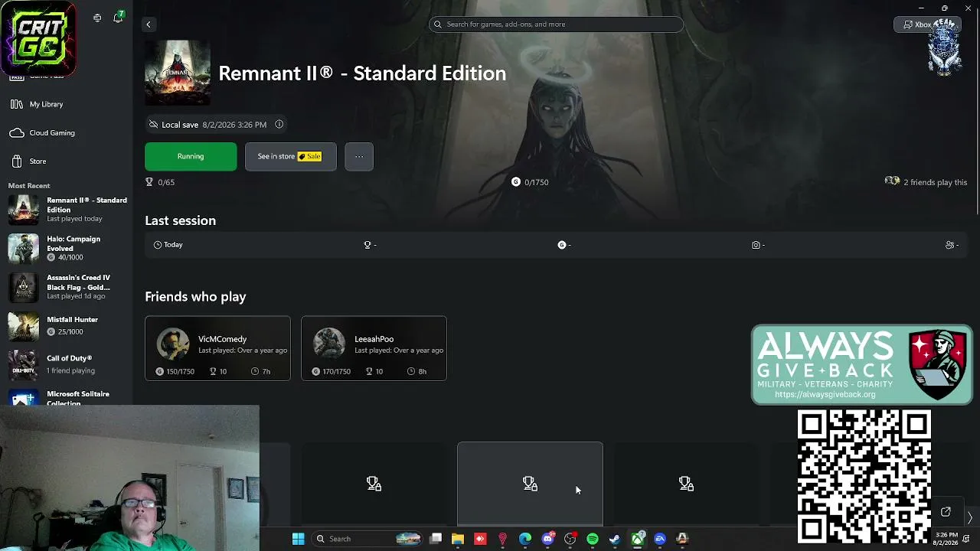Open the Windows Start menu

298,539
